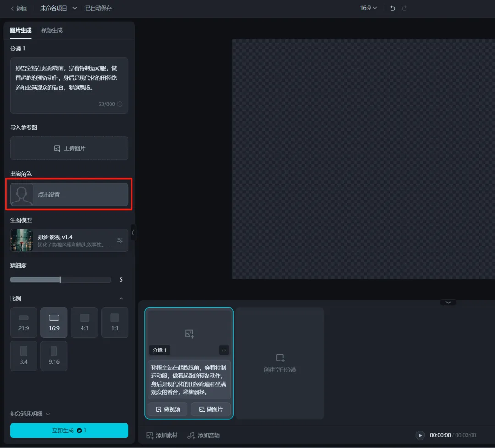The height and width of the screenshot is (448, 495).
Task: Click the character count info icon
Action: pos(120,104)
